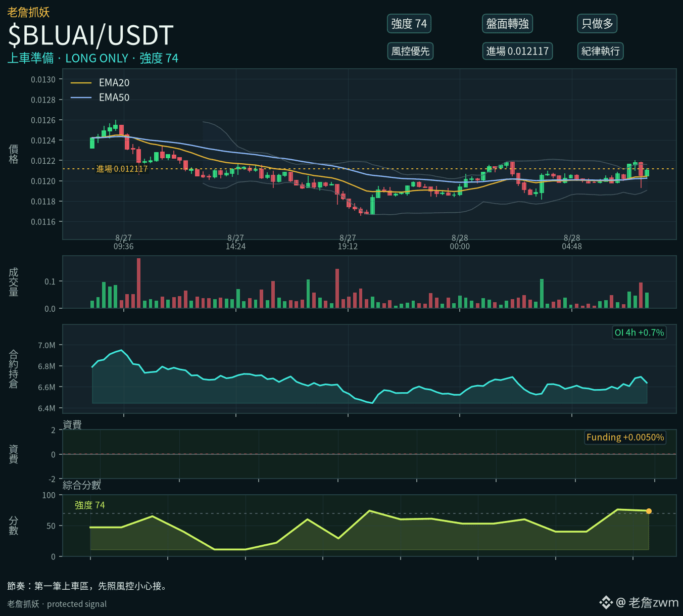683x616 pixels.
Task: Click the $BLUAI/USDT pair title
Action: pos(91,35)
